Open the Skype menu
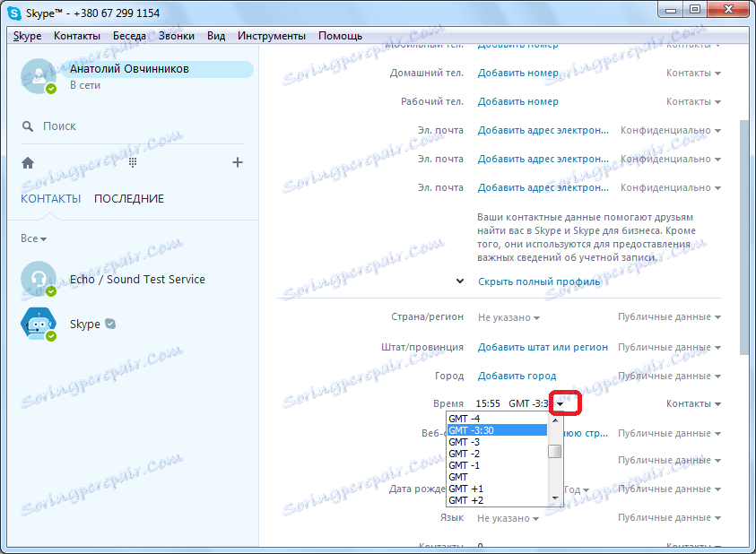 pyautogui.click(x=27, y=36)
